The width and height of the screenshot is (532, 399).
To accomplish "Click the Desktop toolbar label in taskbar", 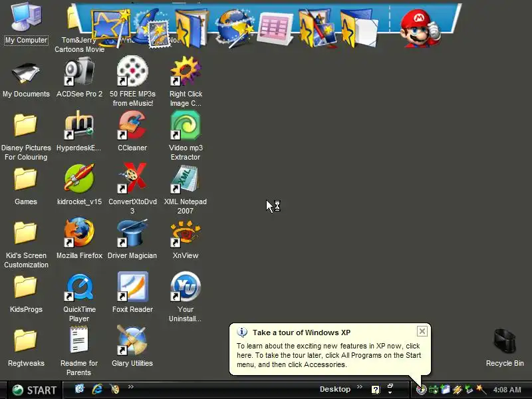I will tap(335, 389).
